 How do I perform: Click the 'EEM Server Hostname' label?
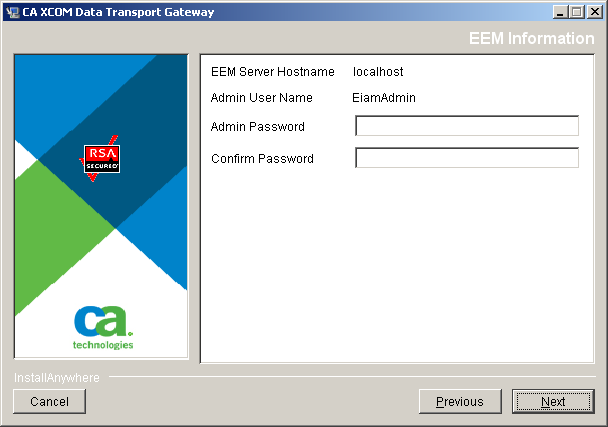(273, 72)
